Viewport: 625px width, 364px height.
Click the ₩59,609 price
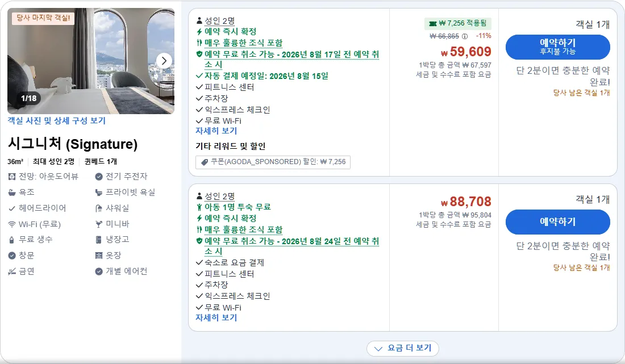[x=466, y=52]
